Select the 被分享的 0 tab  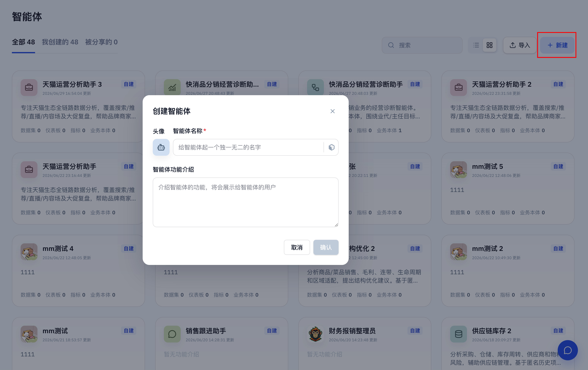coord(101,42)
